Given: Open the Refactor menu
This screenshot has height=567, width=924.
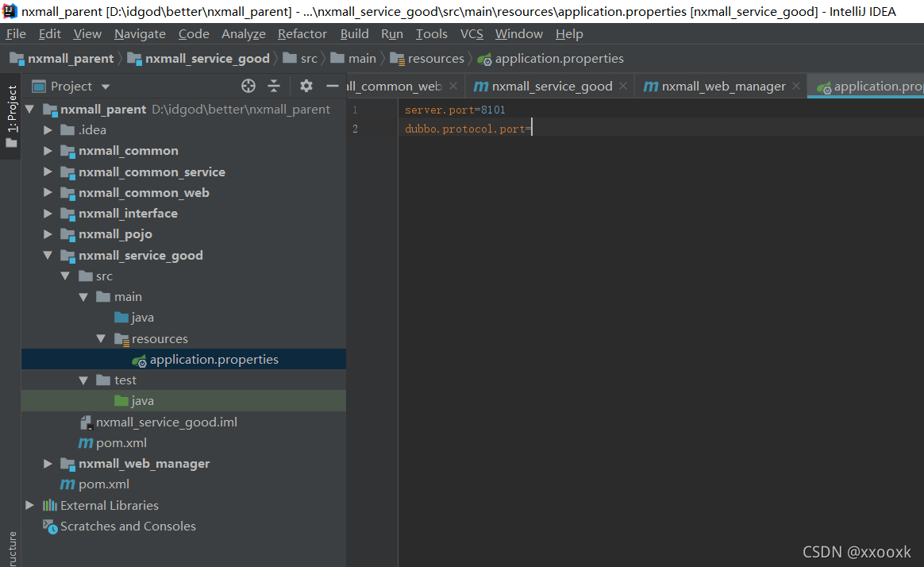Looking at the screenshot, I should point(302,34).
